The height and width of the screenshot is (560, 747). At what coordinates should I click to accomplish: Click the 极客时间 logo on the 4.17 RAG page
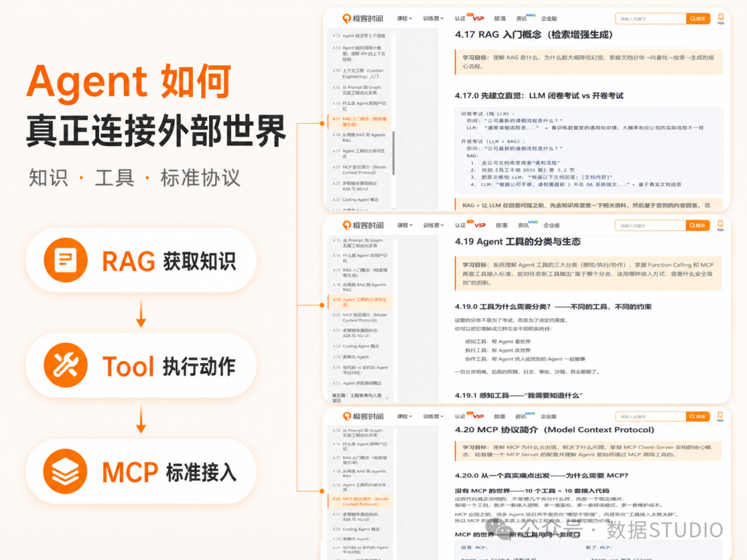click(362, 19)
